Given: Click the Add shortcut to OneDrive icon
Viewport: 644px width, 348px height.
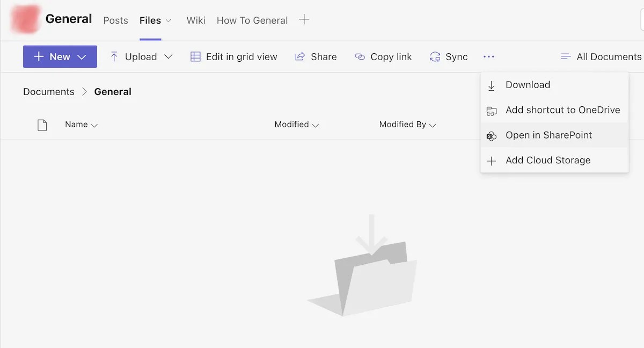Looking at the screenshot, I should click(x=492, y=110).
